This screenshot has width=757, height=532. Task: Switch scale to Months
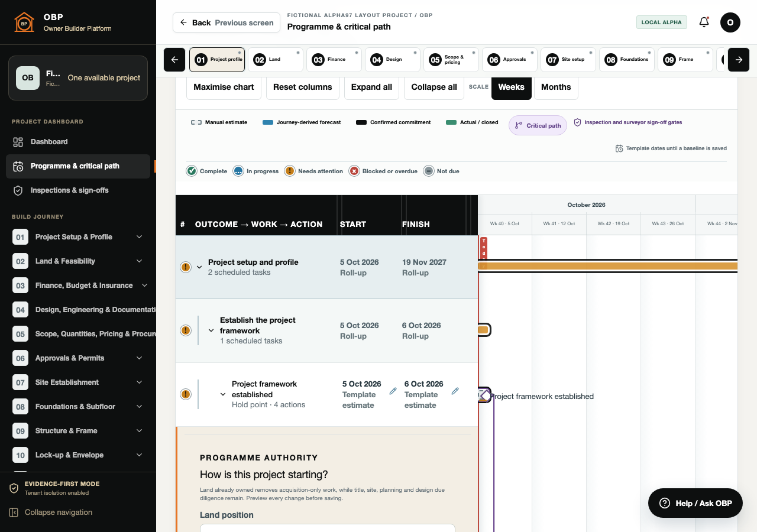pos(556,87)
